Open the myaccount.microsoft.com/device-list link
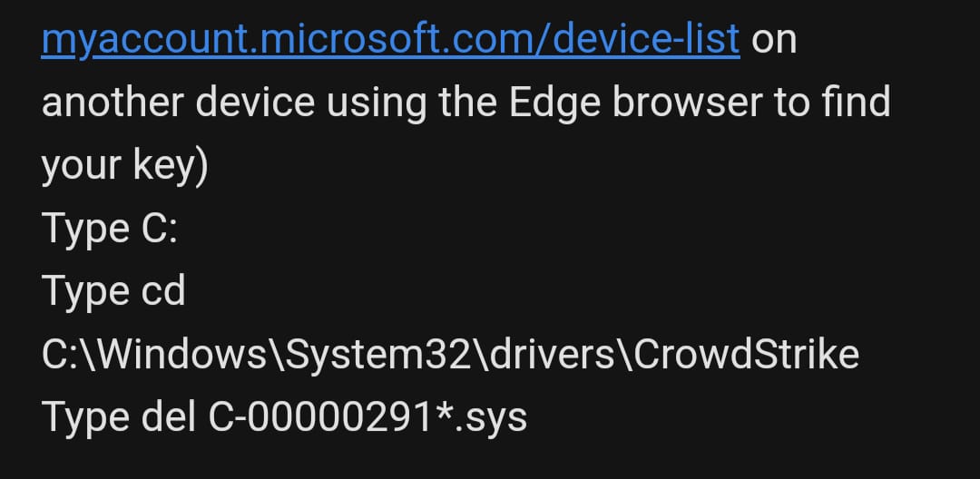This screenshot has height=479, width=980. coord(390,40)
